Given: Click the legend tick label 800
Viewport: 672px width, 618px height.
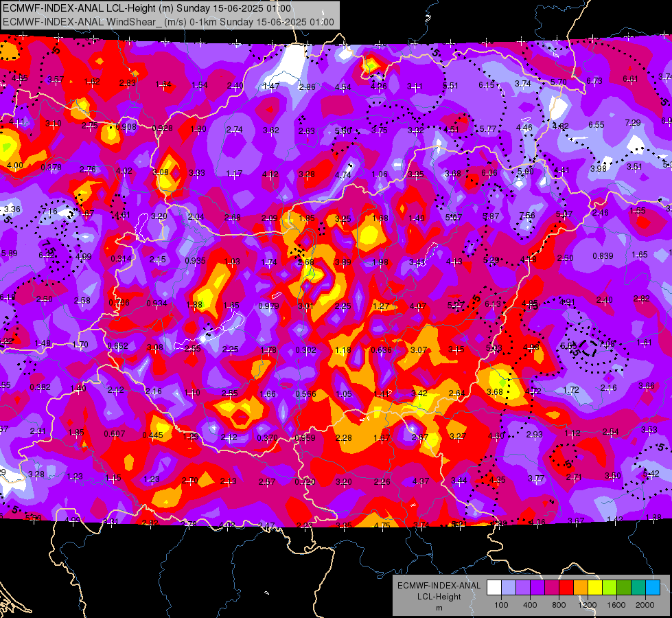Looking at the screenshot, I should point(559,605).
